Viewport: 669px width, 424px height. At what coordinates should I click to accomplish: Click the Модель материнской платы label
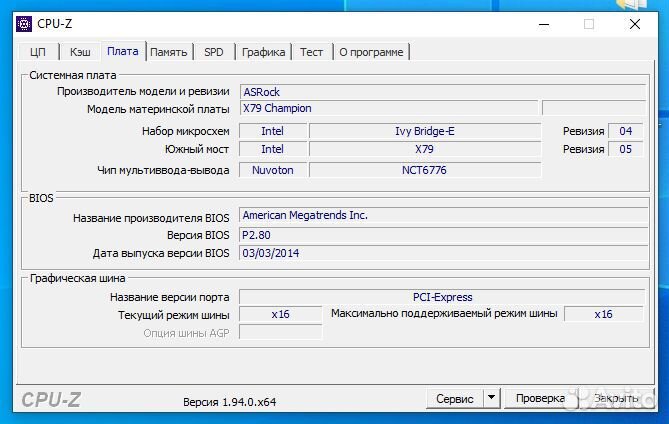coord(158,109)
